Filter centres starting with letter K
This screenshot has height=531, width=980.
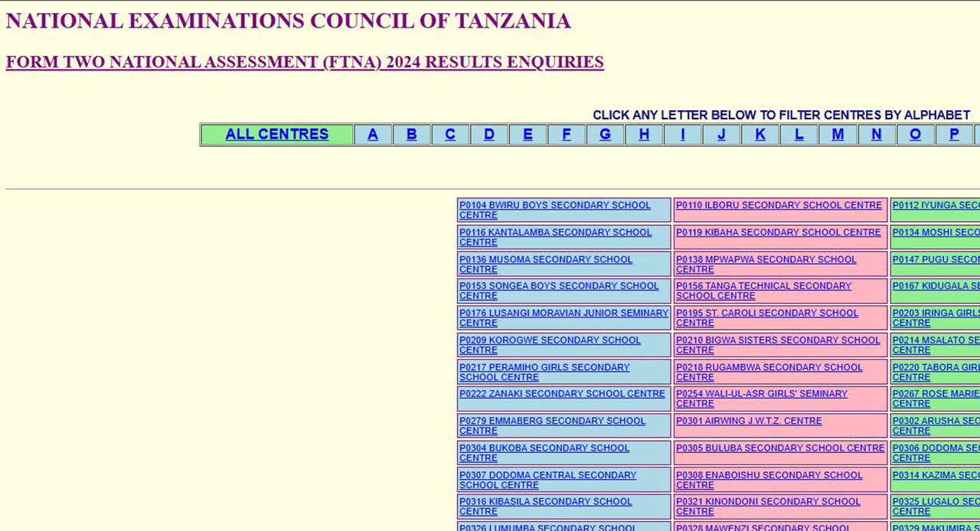tap(759, 134)
